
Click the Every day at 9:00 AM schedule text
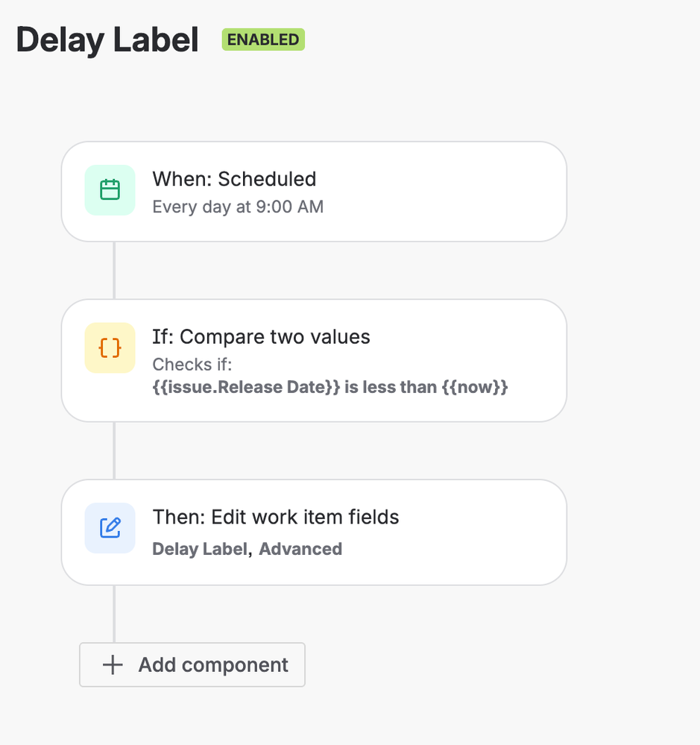(x=238, y=207)
